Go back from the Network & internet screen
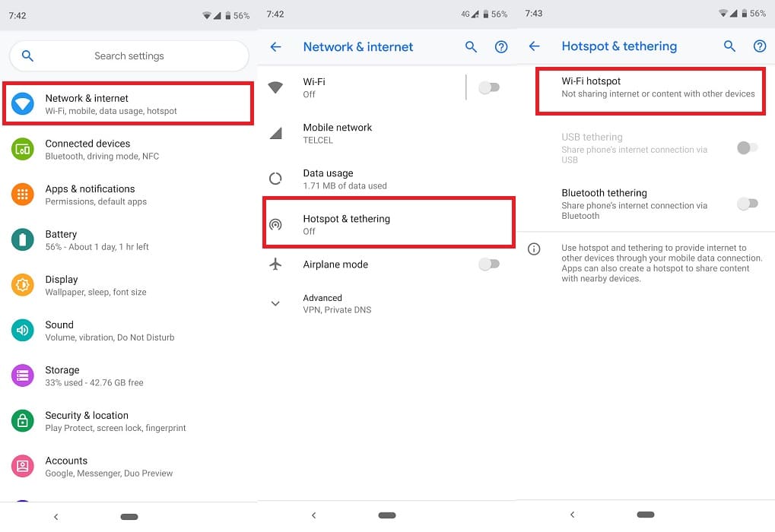775x532 pixels. (276, 47)
